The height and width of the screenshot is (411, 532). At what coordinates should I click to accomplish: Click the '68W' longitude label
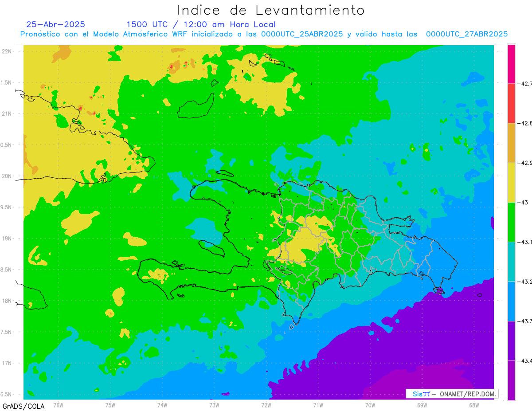[x=474, y=405]
